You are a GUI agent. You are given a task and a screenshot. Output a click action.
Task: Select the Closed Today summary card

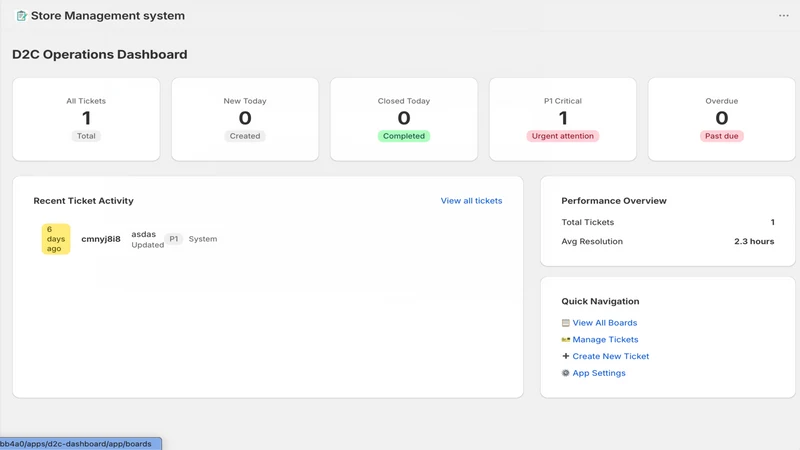[x=404, y=119]
